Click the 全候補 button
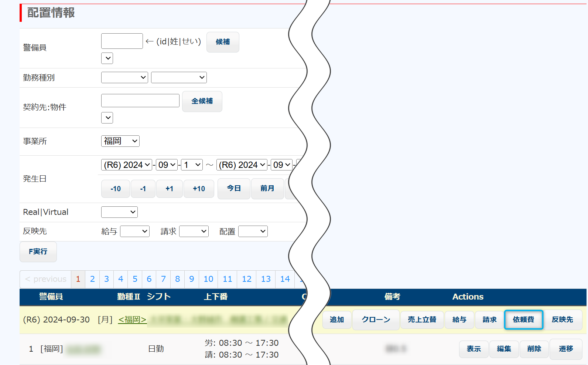 pos(202,101)
